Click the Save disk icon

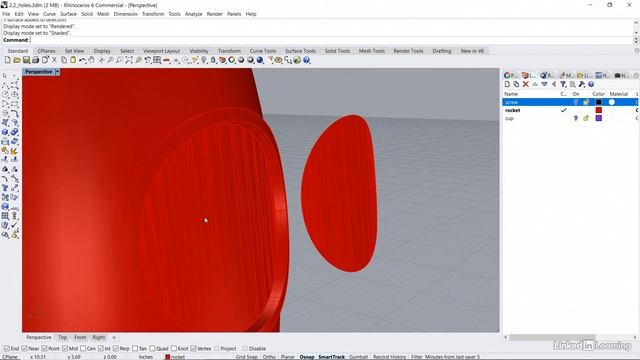point(26,60)
